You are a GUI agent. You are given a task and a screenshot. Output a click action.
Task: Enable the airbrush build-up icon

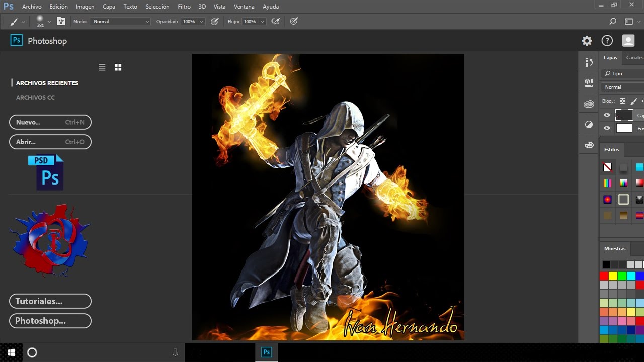(276, 22)
